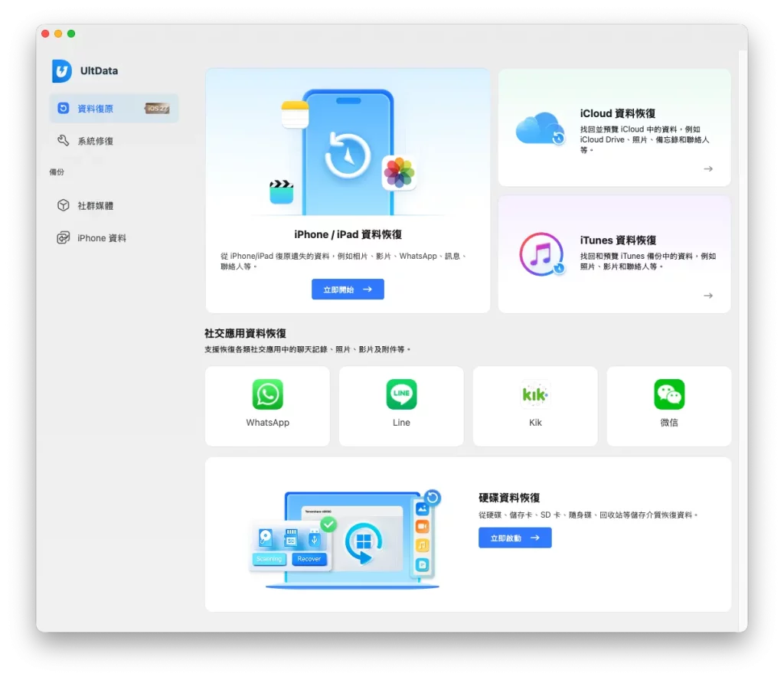Click the WhatsApp label text
The image size is (784, 680).
[x=267, y=423]
